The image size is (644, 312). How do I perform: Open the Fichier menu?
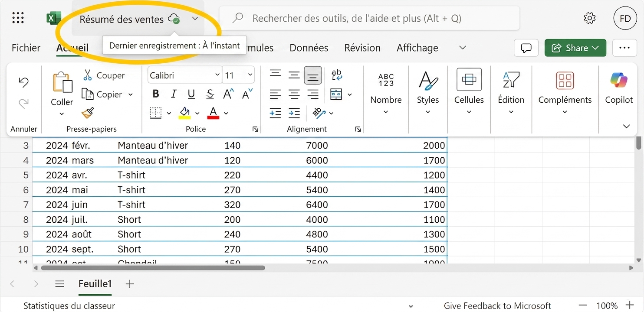(26, 48)
